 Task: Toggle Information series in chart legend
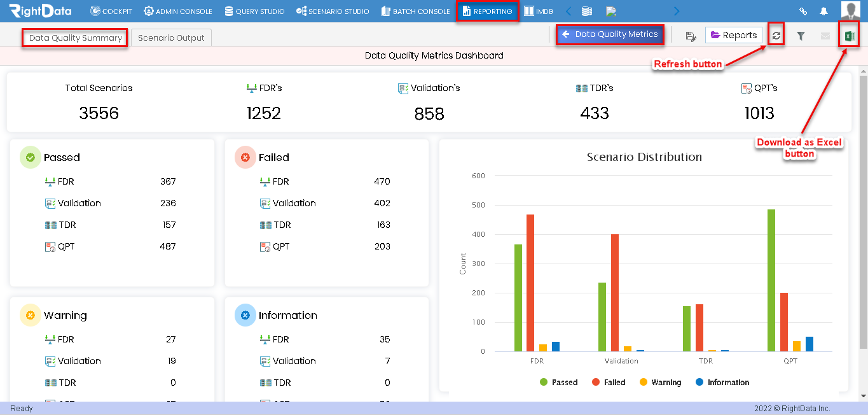pos(722,382)
